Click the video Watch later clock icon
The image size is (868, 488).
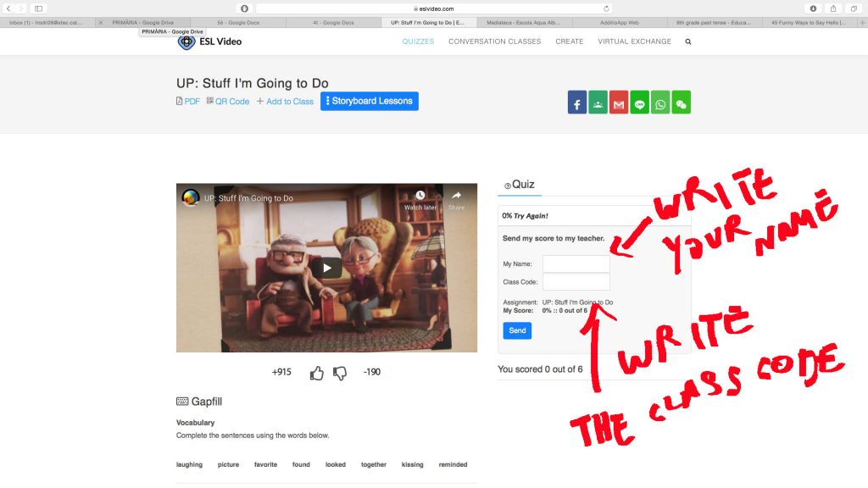(x=420, y=197)
